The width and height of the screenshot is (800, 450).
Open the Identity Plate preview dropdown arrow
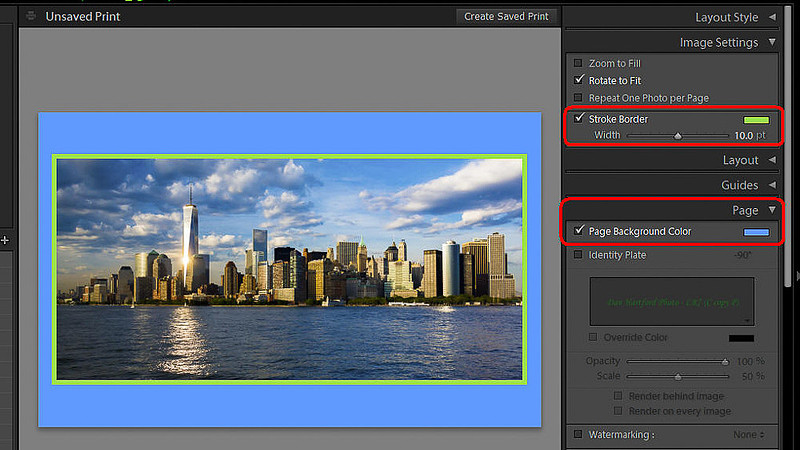click(x=747, y=320)
